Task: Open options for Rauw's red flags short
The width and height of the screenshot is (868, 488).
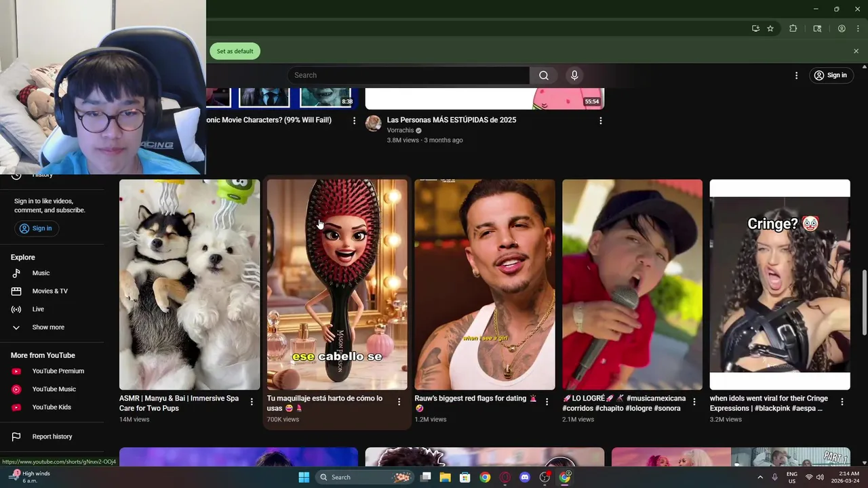Action: click(547, 402)
